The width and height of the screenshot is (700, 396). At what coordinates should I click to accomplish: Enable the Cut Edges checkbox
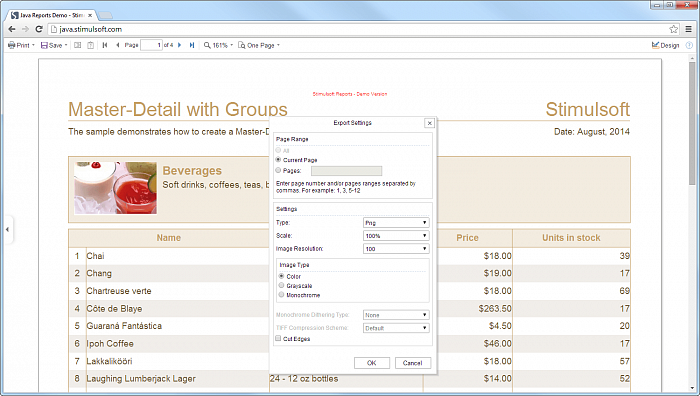pos(278,338)
